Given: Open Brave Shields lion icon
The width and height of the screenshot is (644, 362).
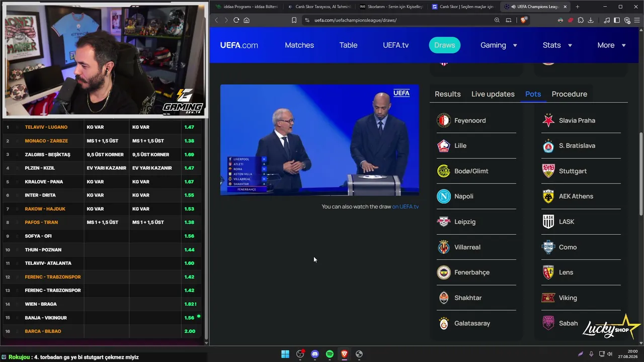Looking at the screenshot, I should coord(524,20).
